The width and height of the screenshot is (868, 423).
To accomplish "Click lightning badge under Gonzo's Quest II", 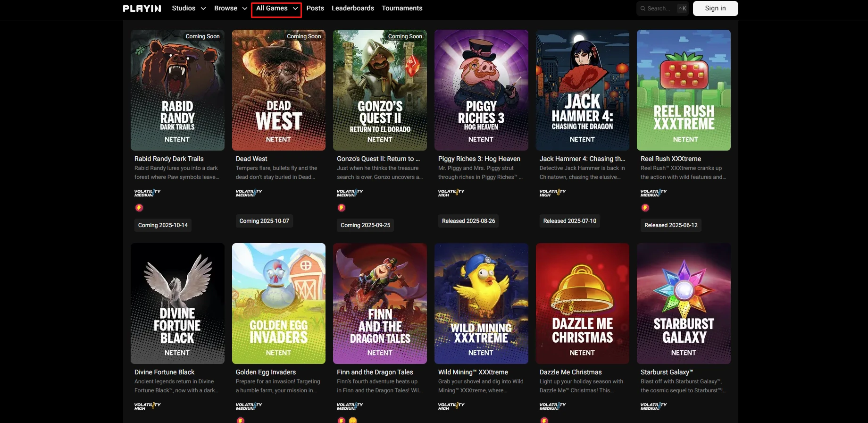I will (342, 208).
